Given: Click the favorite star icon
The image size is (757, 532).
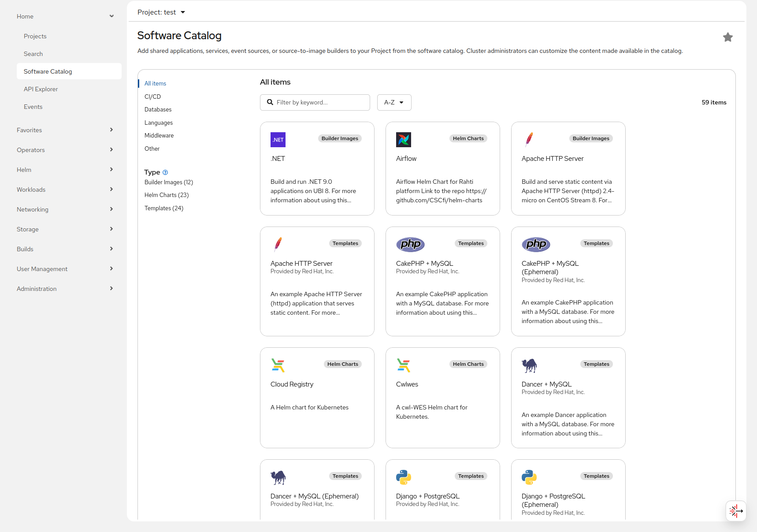Looking at the screenshot, I should pyautogui.click(x=727, y=37).
